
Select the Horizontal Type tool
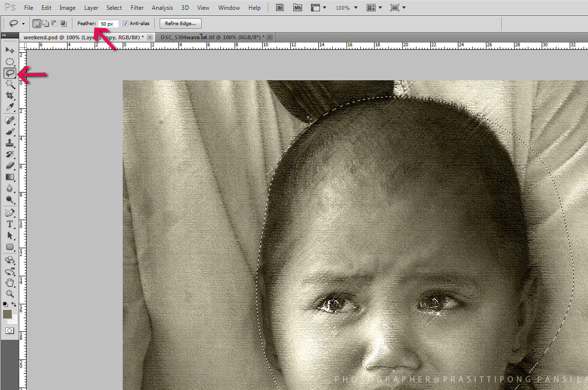(x=9, y=225)
